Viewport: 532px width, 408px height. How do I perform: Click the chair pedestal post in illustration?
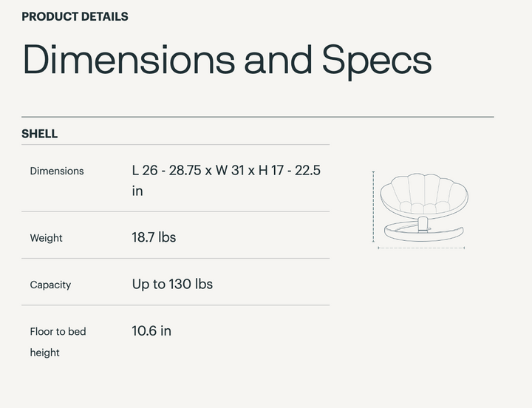(x=423, y=224)
